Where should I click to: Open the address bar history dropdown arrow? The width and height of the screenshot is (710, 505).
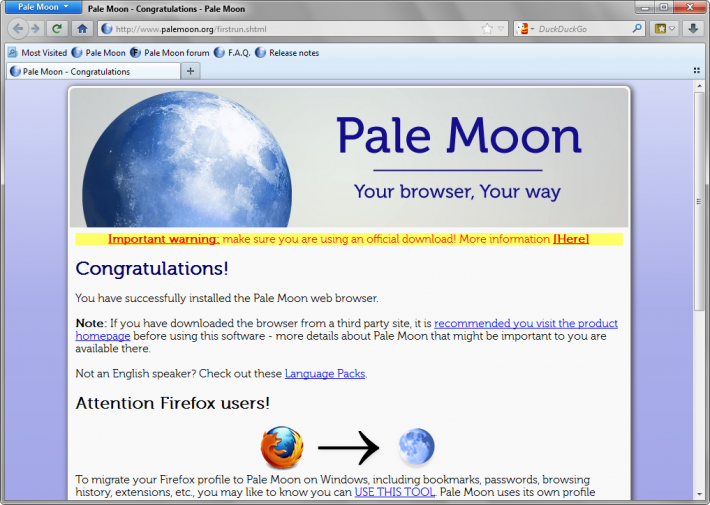point(500,29)
